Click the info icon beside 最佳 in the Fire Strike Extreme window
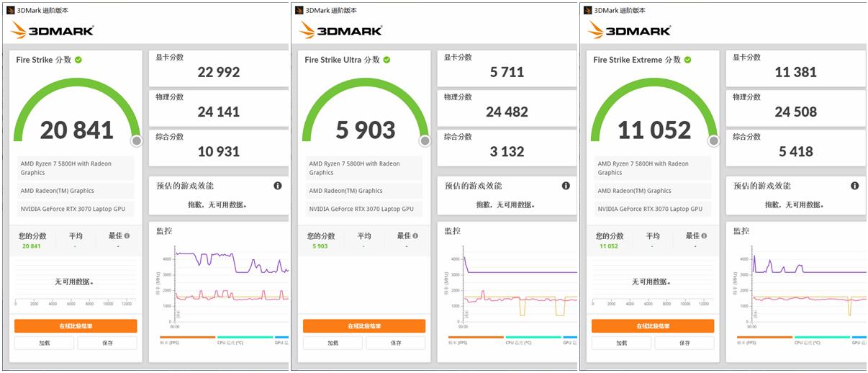Image resolution: width=868 pixels, height=373 pixels. 705,235
